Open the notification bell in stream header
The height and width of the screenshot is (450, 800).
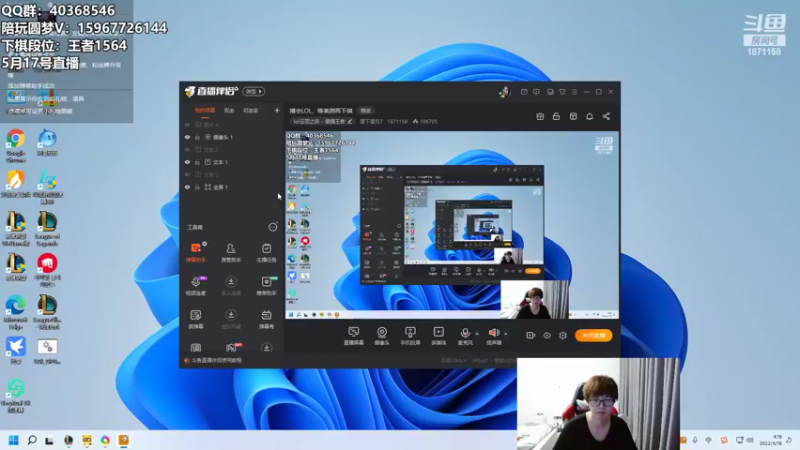589,116
